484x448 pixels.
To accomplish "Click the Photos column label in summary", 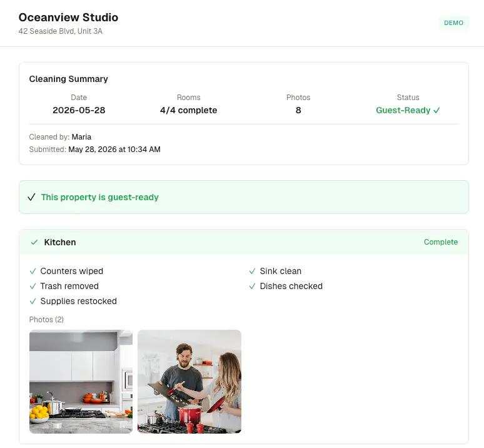I will pyautogui.click(x=298, y=98).
